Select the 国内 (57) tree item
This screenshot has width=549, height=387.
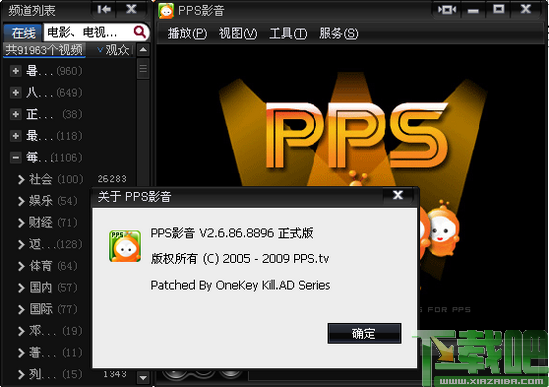tap(53, 288)
